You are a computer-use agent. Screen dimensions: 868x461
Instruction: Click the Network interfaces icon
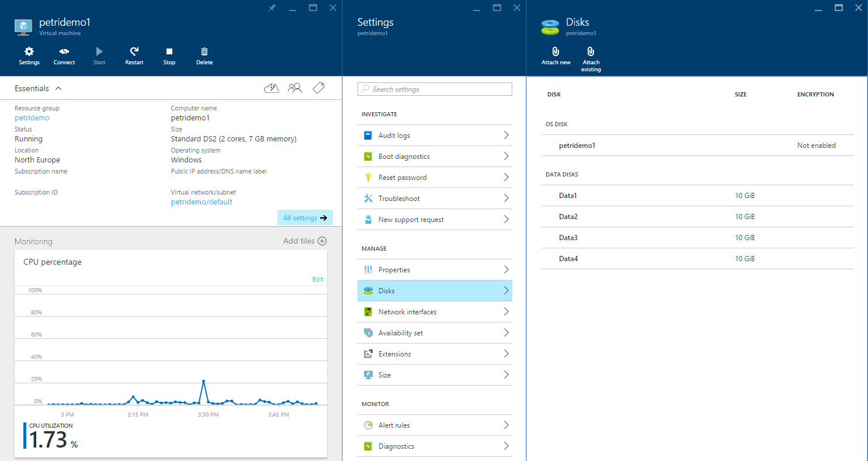point(368,311)
